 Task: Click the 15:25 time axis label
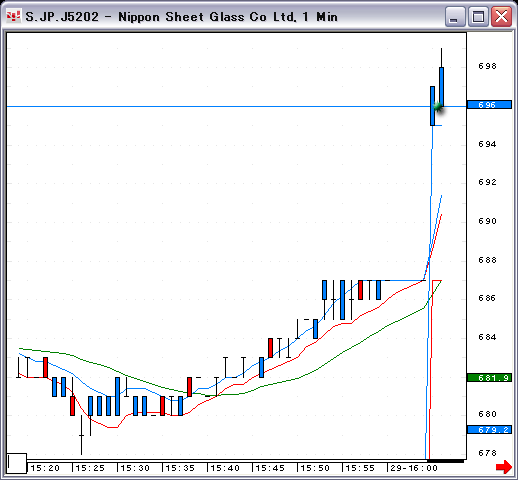(x=90, y=468)
